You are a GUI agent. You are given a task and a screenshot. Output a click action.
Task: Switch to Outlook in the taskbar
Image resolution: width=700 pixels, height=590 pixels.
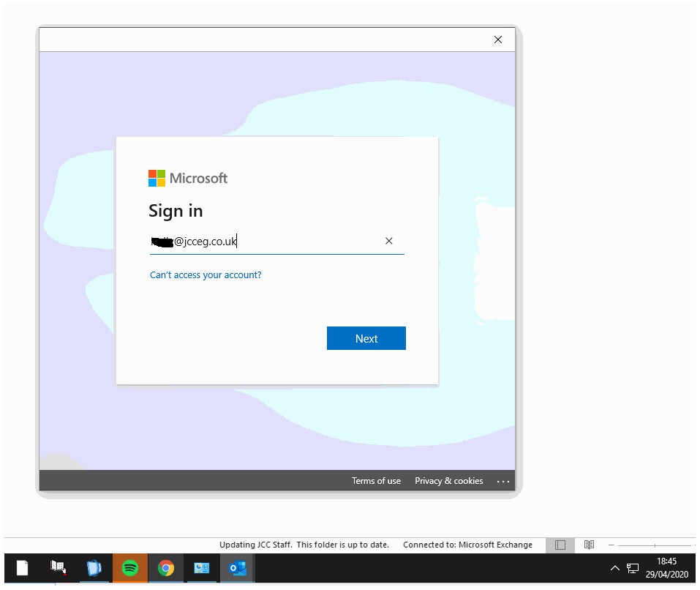tap(237, 568)
